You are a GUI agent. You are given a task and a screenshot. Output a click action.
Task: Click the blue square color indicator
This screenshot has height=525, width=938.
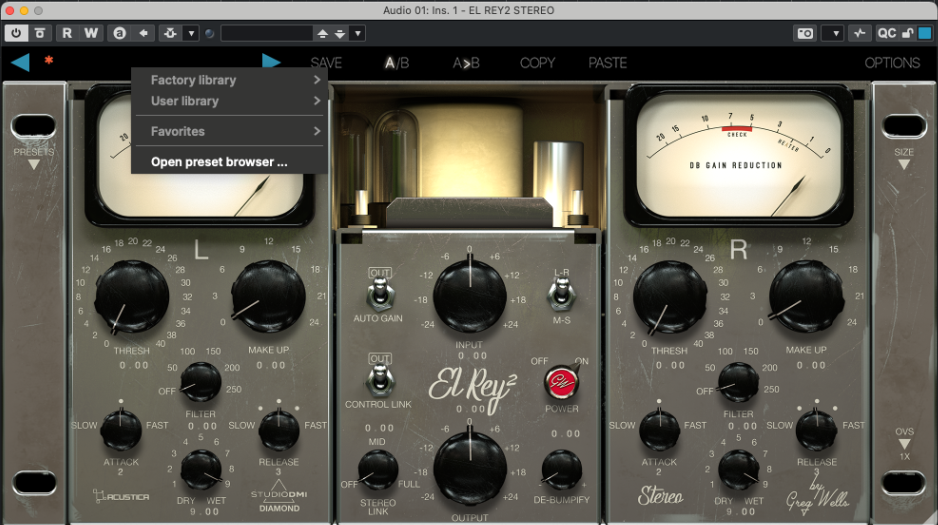coord(925,33)
